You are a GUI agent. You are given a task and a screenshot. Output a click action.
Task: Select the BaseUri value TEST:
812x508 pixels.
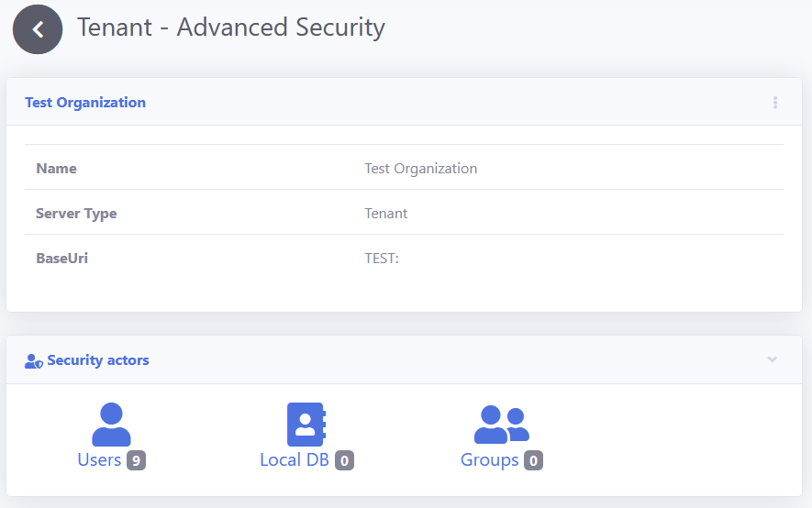382,259
